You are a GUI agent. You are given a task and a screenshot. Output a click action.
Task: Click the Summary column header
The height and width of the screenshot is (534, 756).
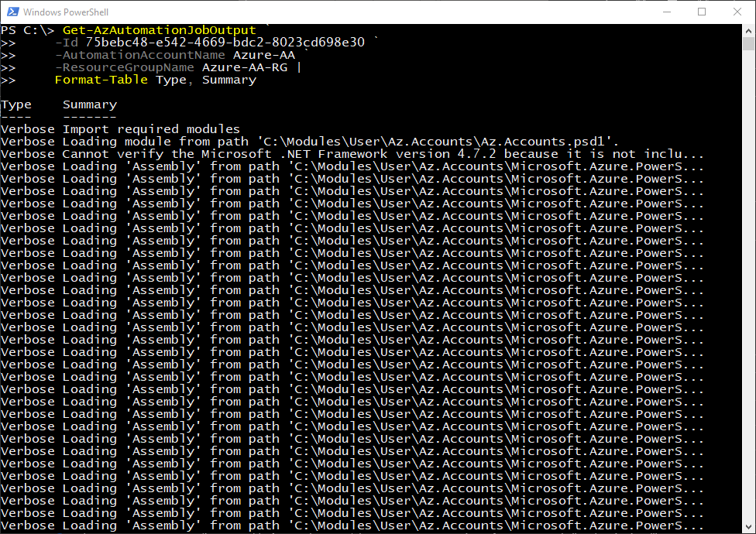90,104
